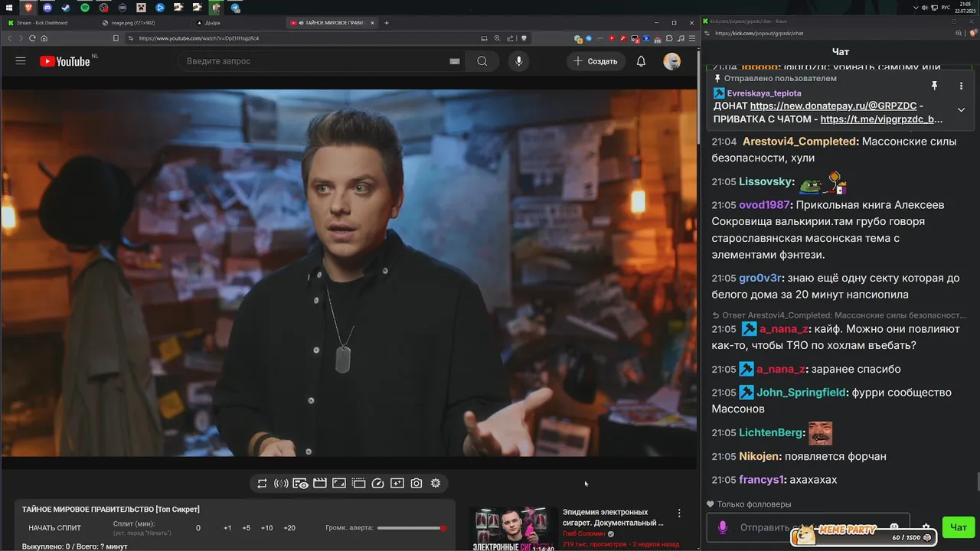Open enhancer settings gear in the video toolbar

coord(436,484)
